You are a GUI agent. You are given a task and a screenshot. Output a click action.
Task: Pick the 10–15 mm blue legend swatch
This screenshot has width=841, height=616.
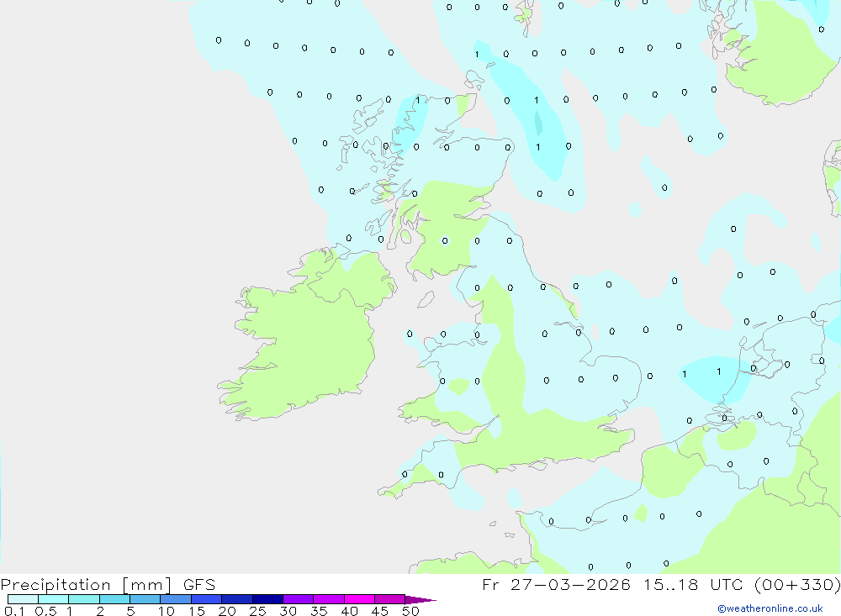click(176, 599)
